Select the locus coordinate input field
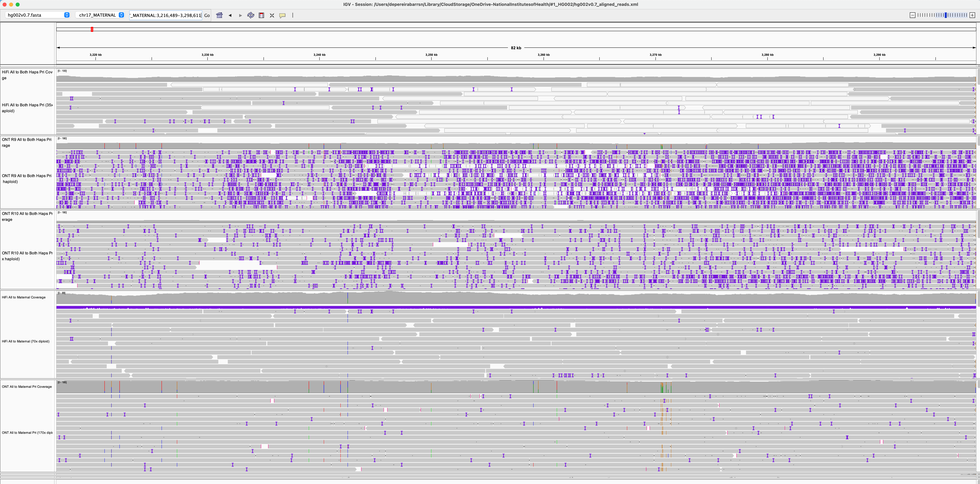 pos(165,15)
